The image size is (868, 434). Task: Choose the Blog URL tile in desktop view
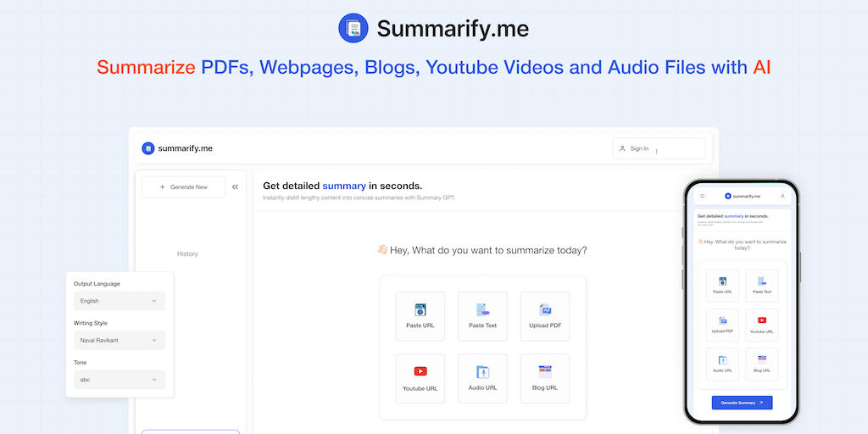pos(545,378)
